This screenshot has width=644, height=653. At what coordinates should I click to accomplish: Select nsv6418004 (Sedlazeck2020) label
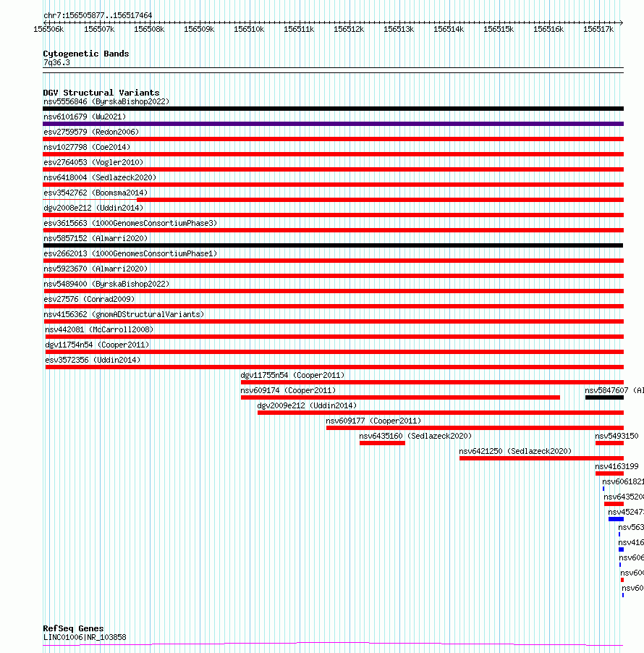tap(100, 177)
